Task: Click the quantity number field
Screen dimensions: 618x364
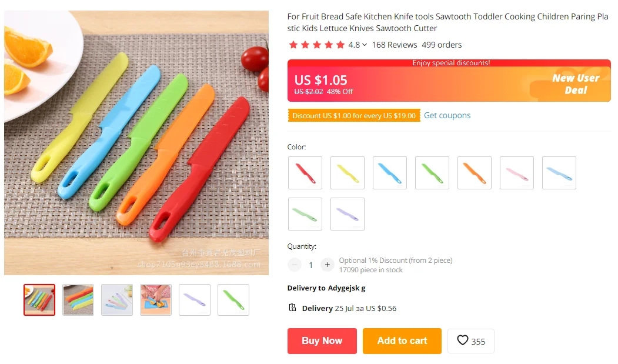Action: [x=311, y=265]
